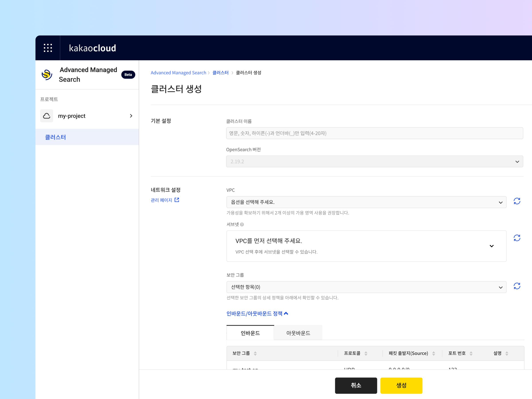Sort the 포트 번호 column
This screenshot has height=399, width=532.
pyautogui.click(x=472, y=353)
